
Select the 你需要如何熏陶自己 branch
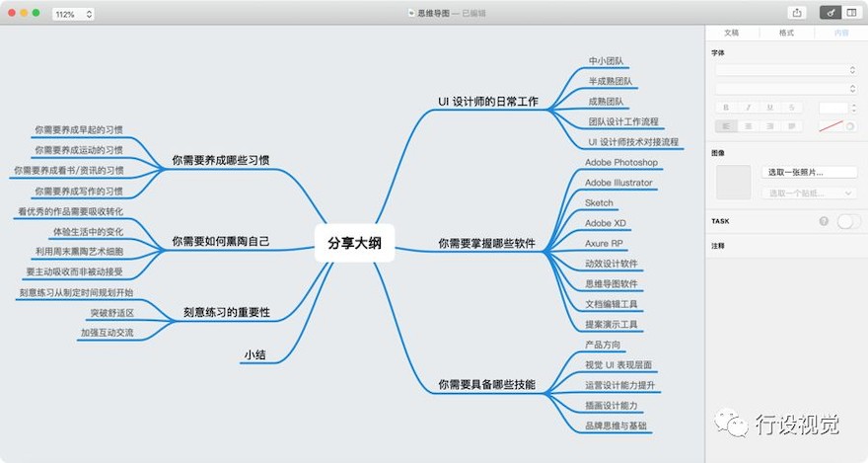pyautogui.click(x=220, y=242)
